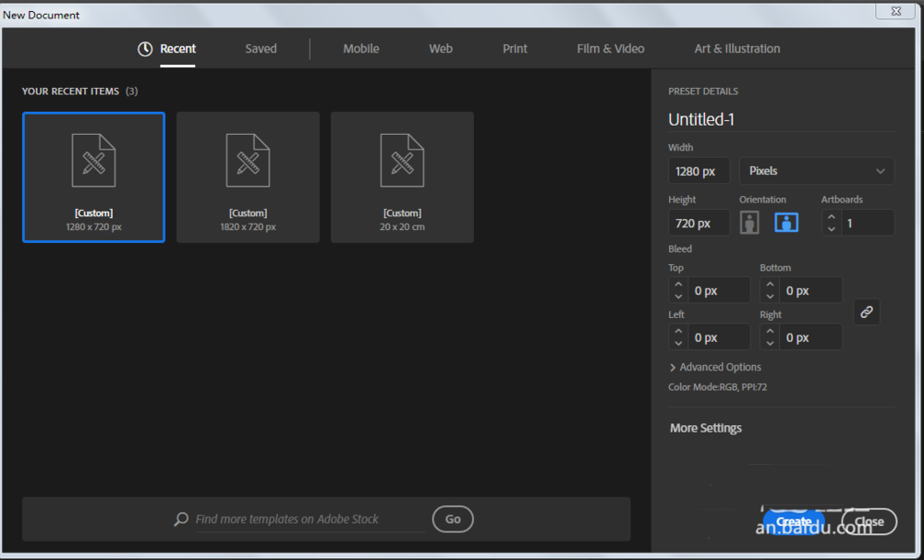Toggle the bleed link chain icon
The image size is (924, 560).
point(867,311)
